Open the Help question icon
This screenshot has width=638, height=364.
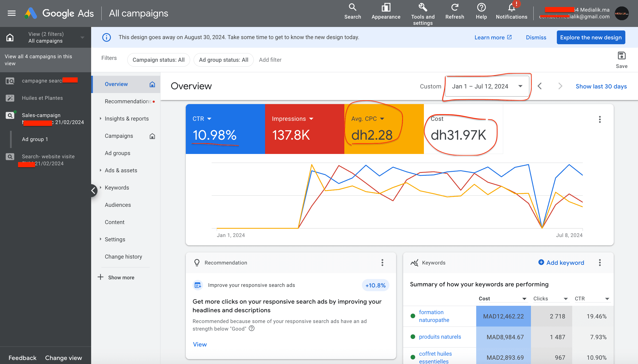click(481, 8)
